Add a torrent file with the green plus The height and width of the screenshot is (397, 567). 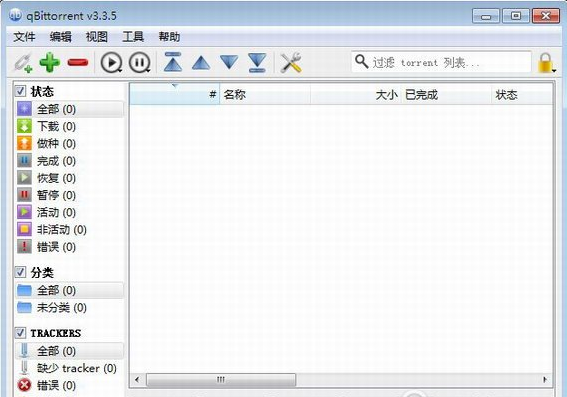[x=50, y=63]
